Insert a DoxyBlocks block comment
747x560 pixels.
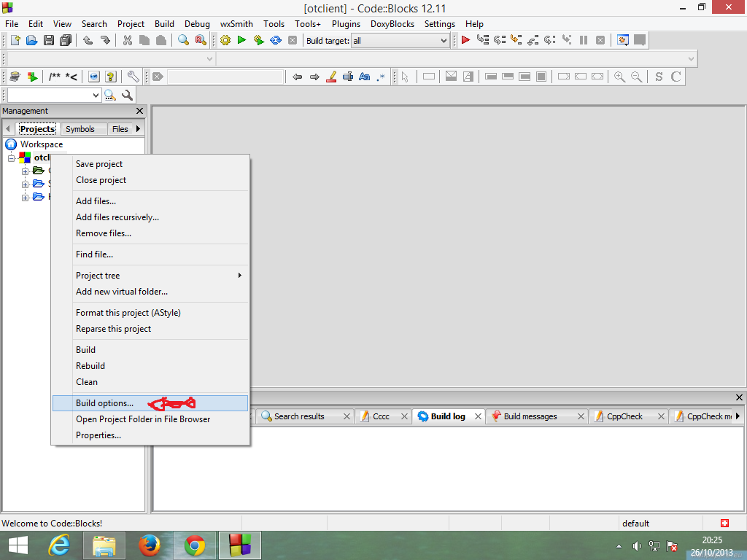coord(55,77)
